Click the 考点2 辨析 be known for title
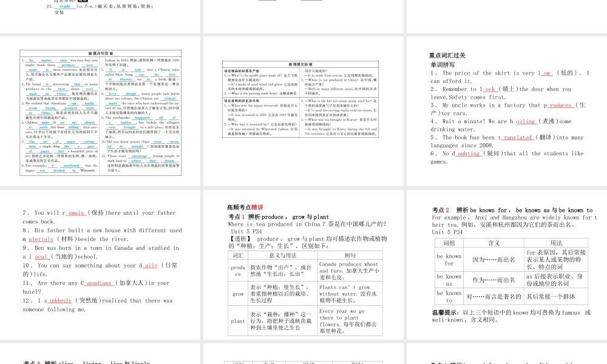The width and height of the screenshot is (607, 364). (512, 210)
